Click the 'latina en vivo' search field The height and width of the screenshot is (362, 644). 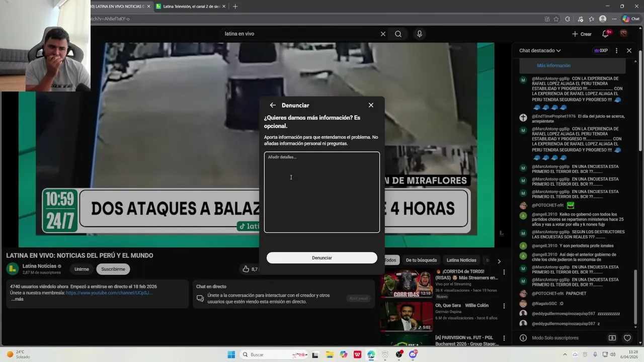tap(299, 34)
